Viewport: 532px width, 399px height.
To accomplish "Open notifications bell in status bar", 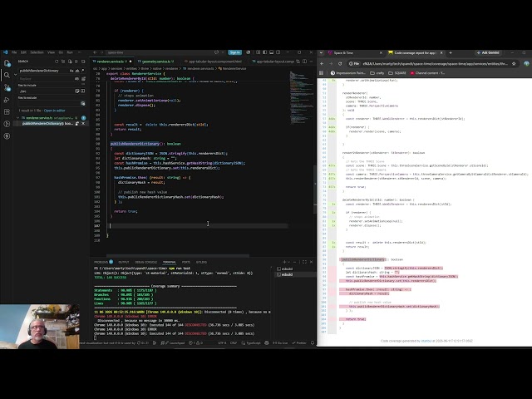I will (313, 343).
